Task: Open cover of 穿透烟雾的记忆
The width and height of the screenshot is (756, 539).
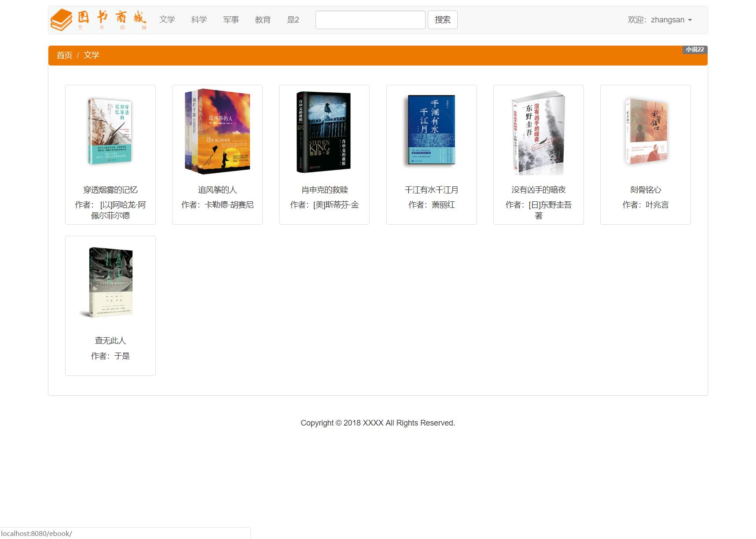Action: [110, 132]
